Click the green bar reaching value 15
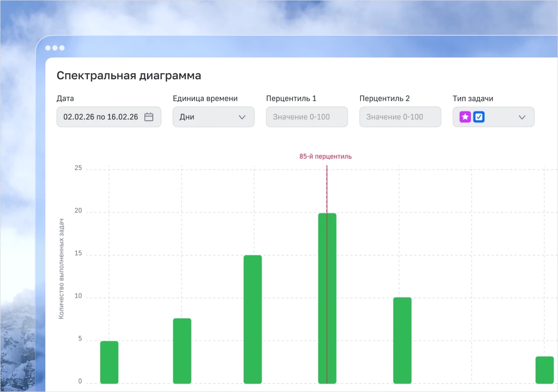Screen dimensions: 558x392 (253, 318)
